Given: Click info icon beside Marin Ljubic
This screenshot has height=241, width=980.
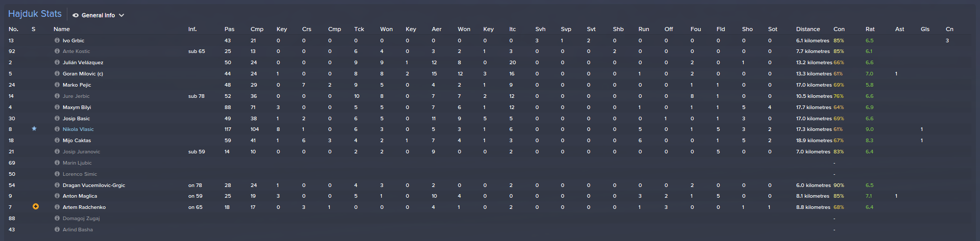Looking at the screenshot, I should [57, 163].
